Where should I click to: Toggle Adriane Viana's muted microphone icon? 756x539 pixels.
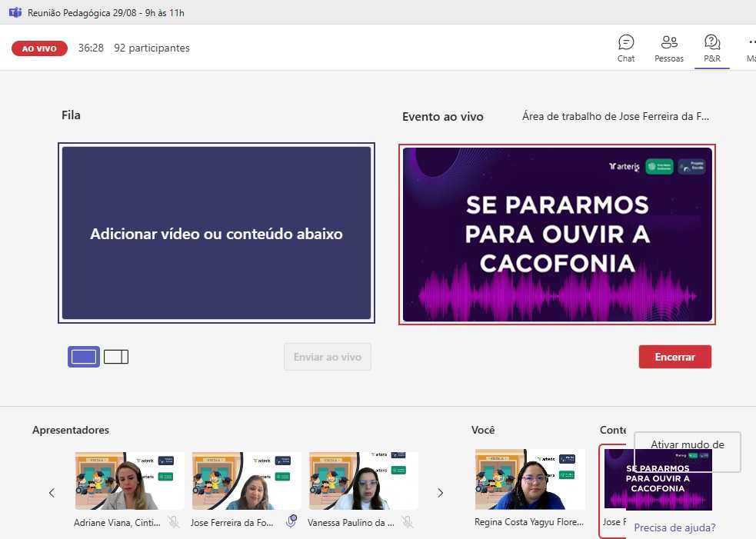click(x=175, y=522)
